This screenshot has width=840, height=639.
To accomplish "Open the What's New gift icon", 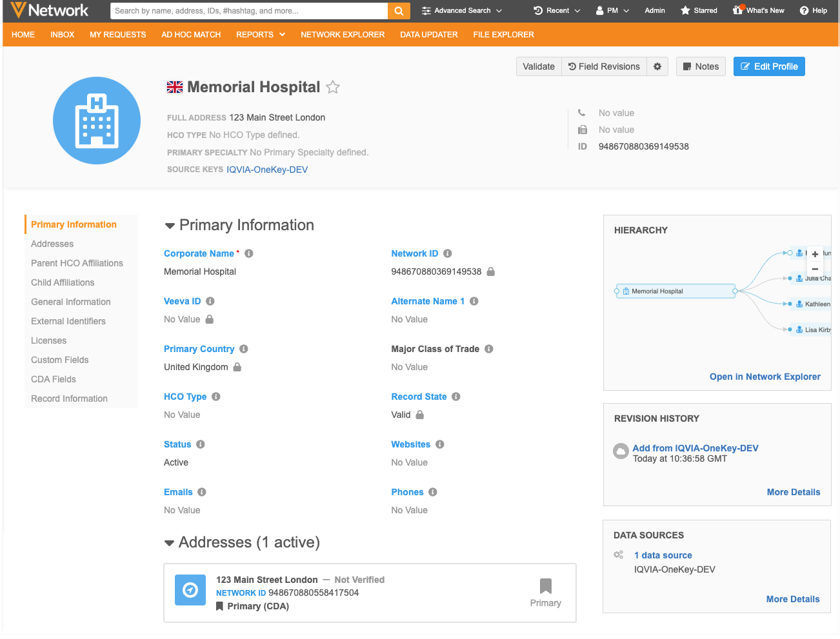I will click(738, 10).
